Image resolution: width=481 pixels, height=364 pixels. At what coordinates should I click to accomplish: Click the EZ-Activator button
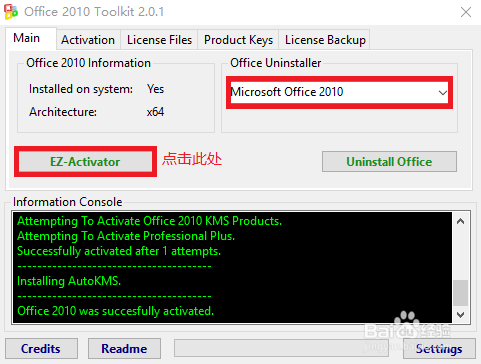(x=85, y=162)
